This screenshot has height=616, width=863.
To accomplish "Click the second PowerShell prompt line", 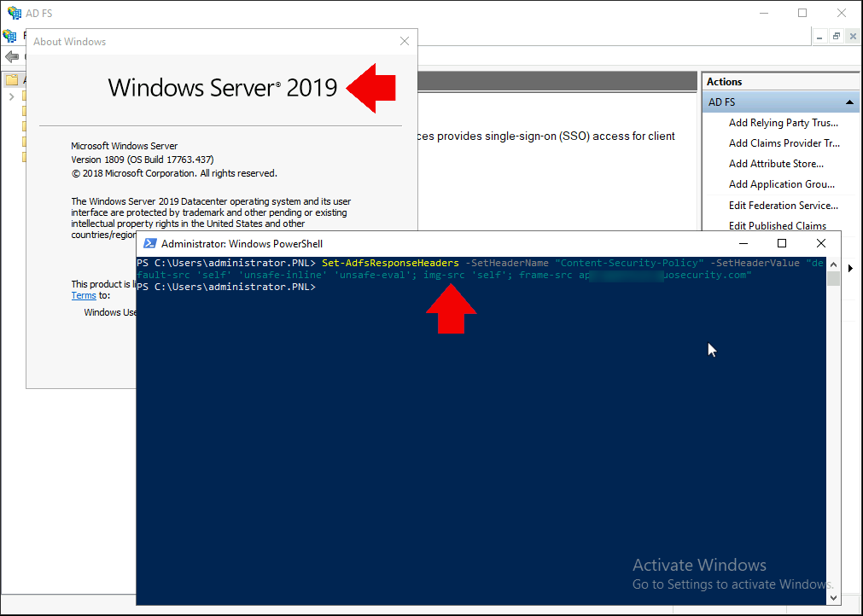I will click(226, 288).
